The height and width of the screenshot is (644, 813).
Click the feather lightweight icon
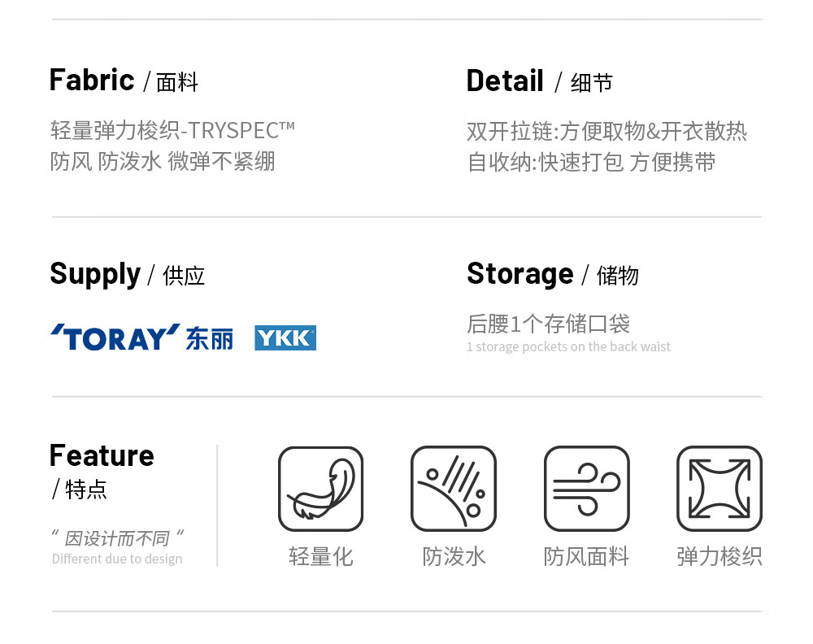pyautogui.click(x=320, y=489)
